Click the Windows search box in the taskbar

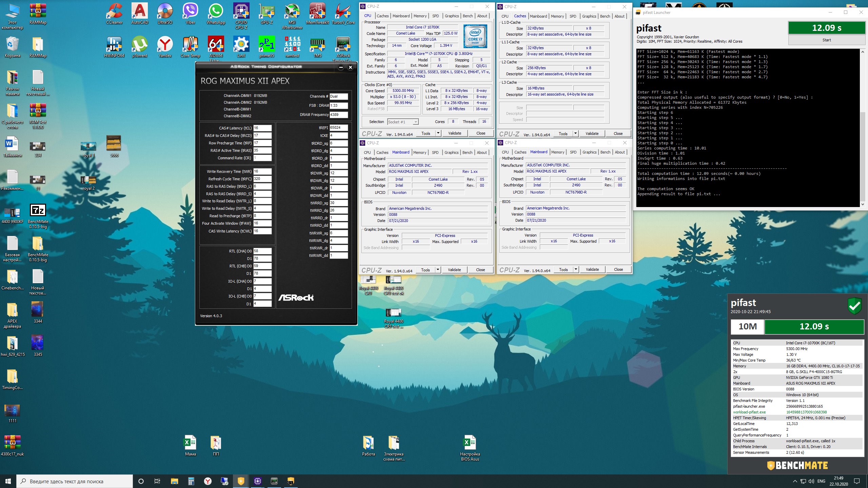coord(75,481)
